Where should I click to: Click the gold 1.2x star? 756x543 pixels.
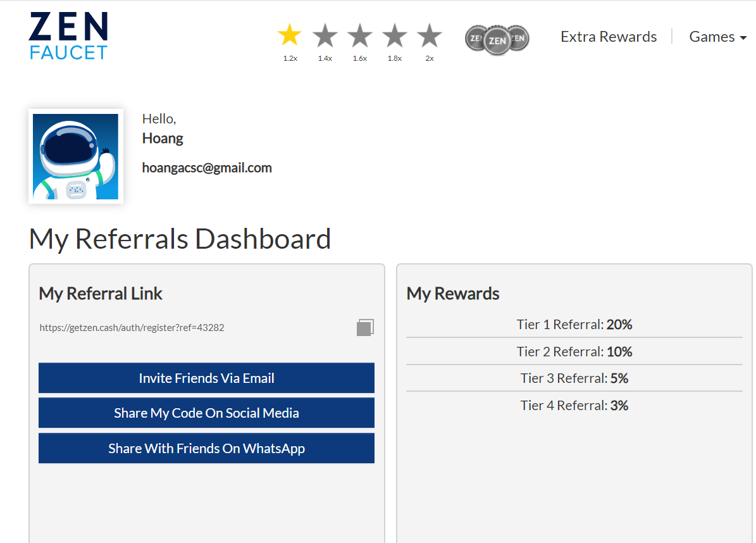coord(290,35)
